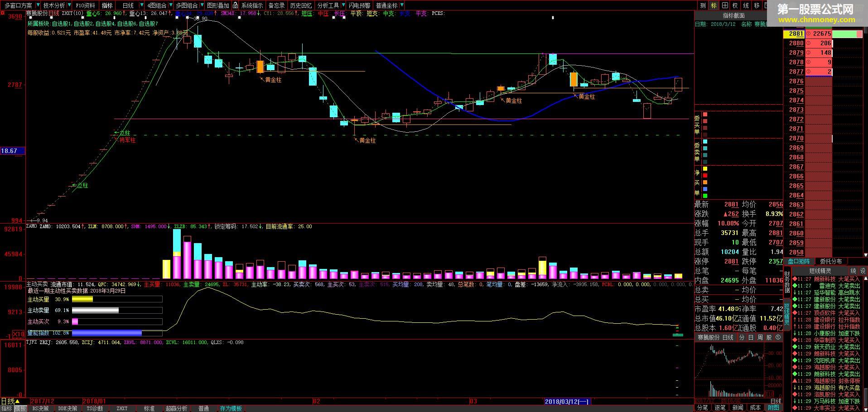Switch to the 附图 tab
The image size is (868, 412).
(773, 407)
